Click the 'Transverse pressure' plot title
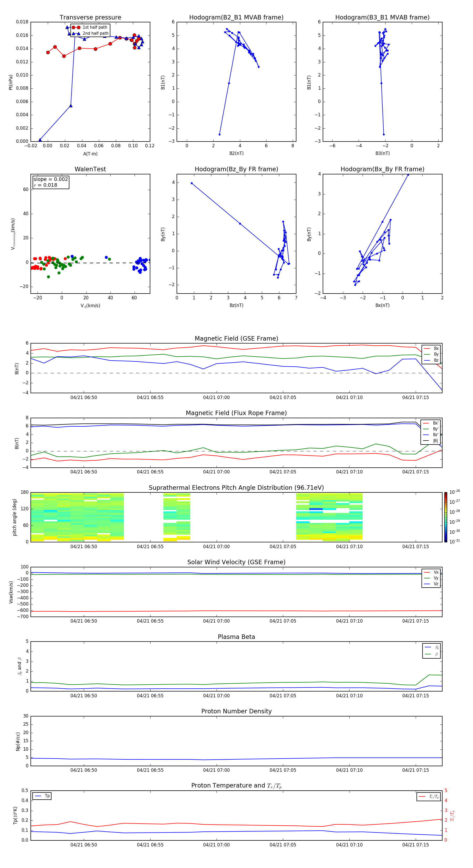 point(90,17)
